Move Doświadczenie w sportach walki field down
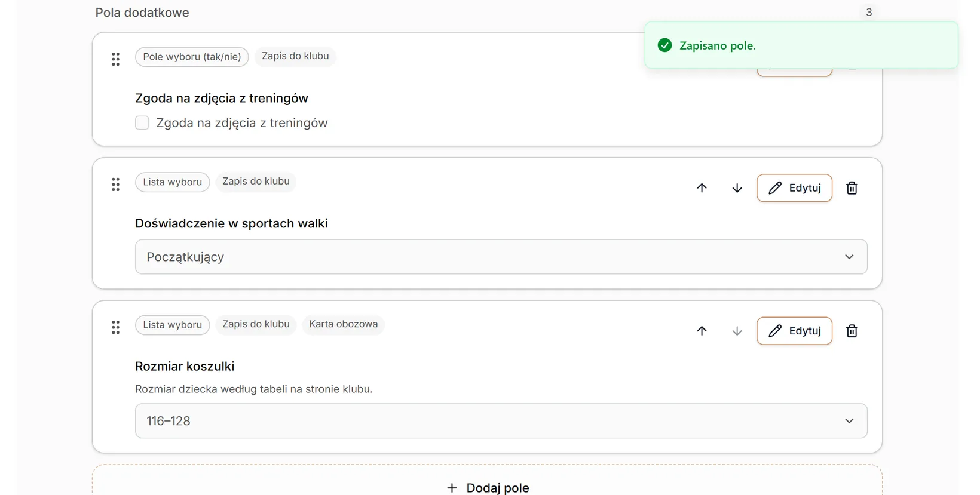The image size is (980, 495). (737, 188)
